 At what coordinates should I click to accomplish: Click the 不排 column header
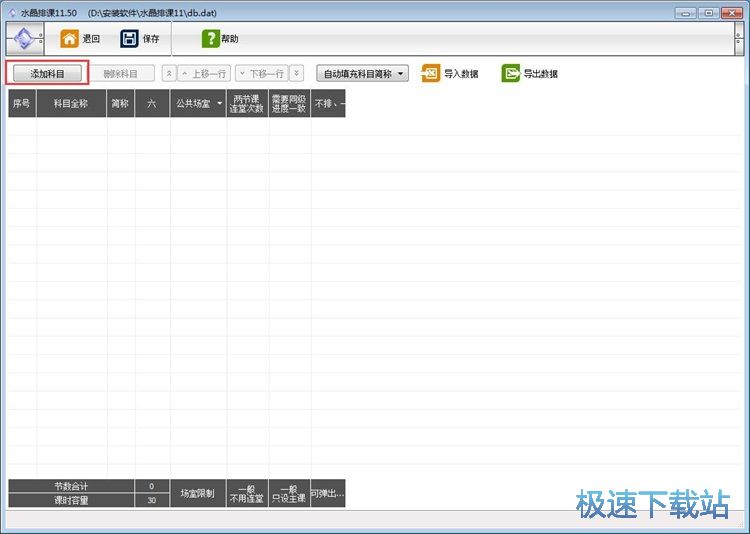(328, 103)
